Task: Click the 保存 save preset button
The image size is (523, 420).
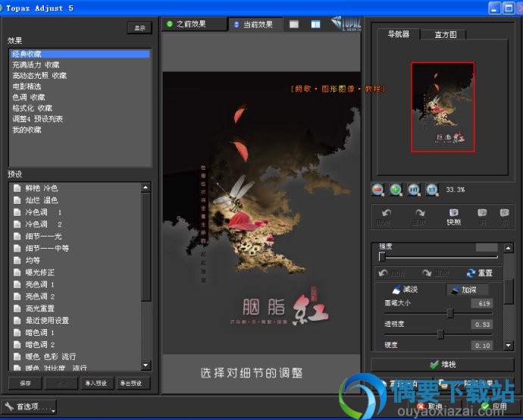Action: pos(25,384)
